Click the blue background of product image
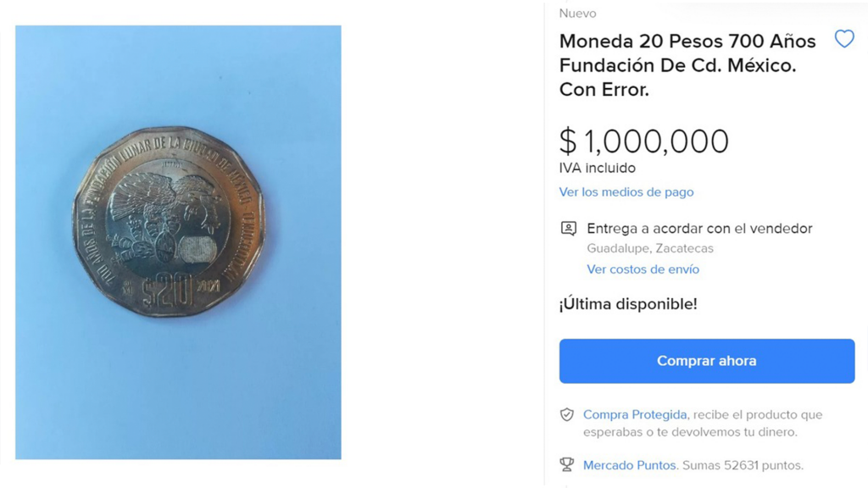The image size is (868, 488). pyautogui.click(x=177, y=387)
